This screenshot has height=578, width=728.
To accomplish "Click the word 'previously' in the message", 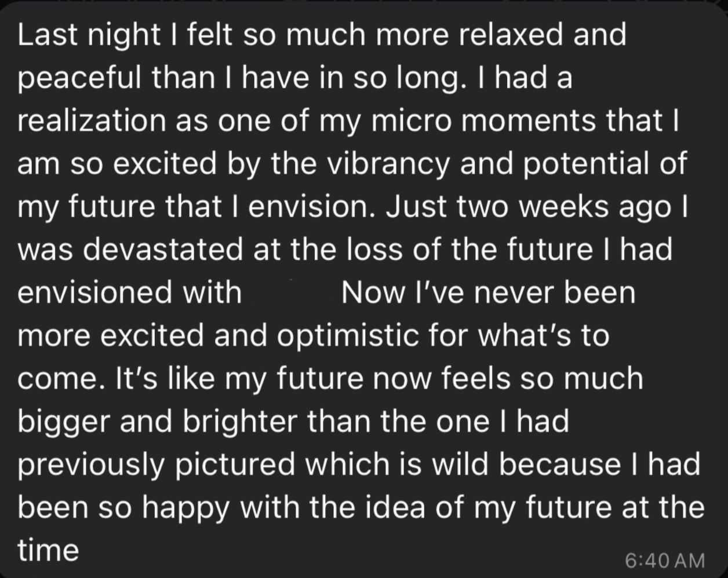I will 92,464.
